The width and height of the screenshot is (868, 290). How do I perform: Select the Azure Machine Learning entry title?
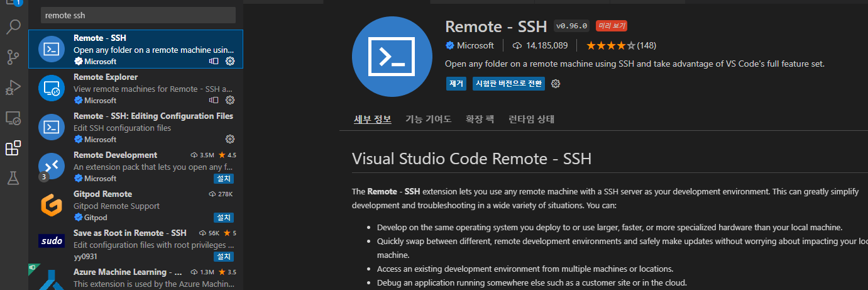tap(128, 272)
